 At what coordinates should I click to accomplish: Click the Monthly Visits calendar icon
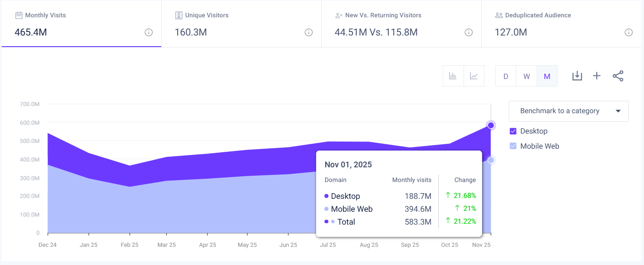[18, 15]
